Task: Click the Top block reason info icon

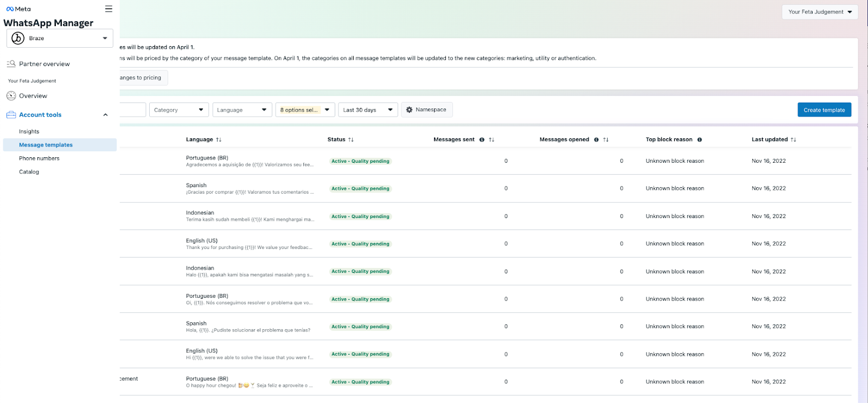Action: coord(700,140)
